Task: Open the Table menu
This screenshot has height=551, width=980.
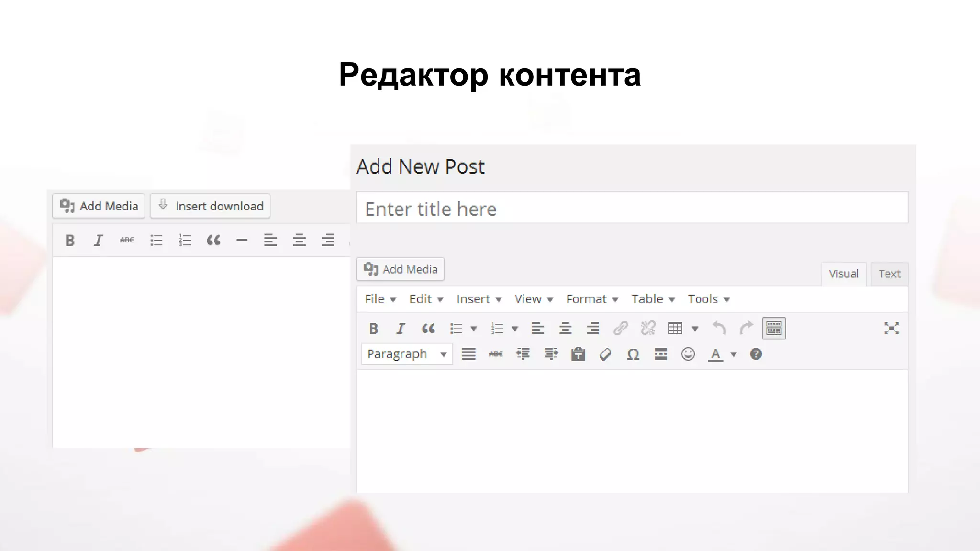Action: click(653, 299)
